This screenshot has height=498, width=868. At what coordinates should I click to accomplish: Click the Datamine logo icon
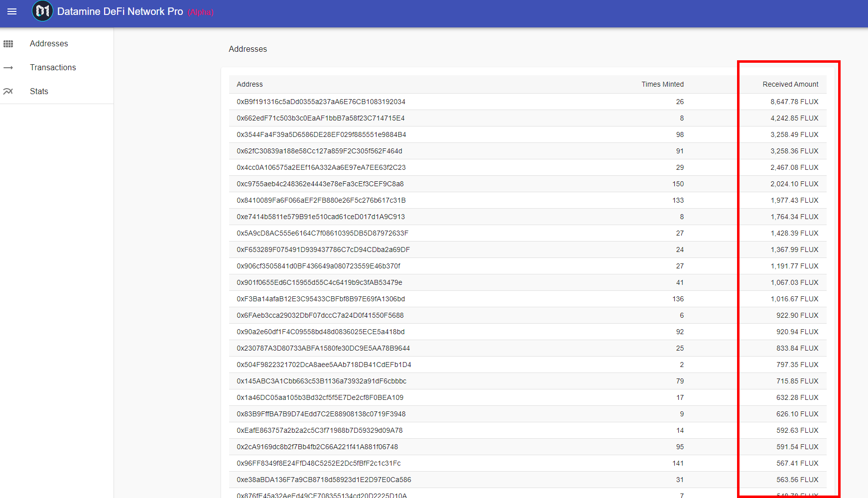click(x=42, y=11)
